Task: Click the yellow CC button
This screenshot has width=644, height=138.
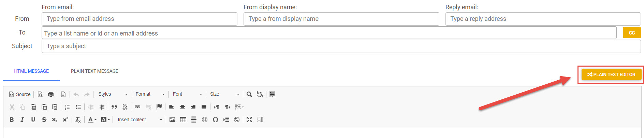Action: [632, 33]
